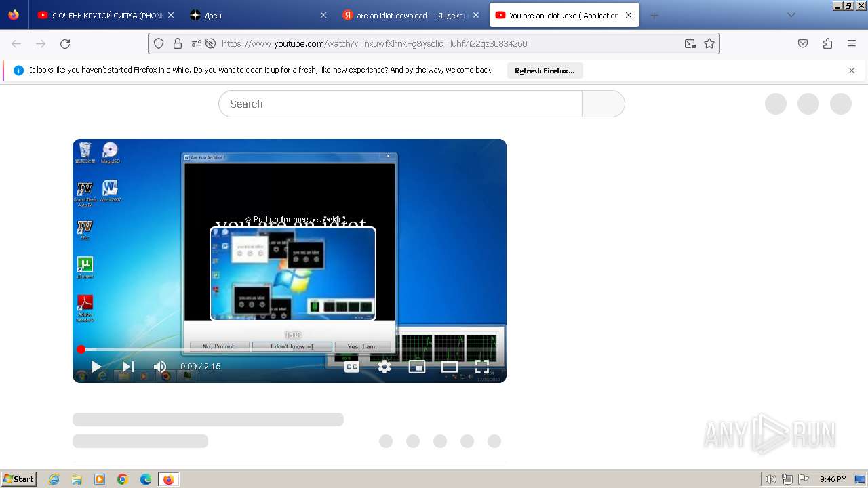Image resolution: width=868 pixels, height=488 pixels.
Task: Launch Internet Explorer from taskbar
Action: (x=54, y=479)
